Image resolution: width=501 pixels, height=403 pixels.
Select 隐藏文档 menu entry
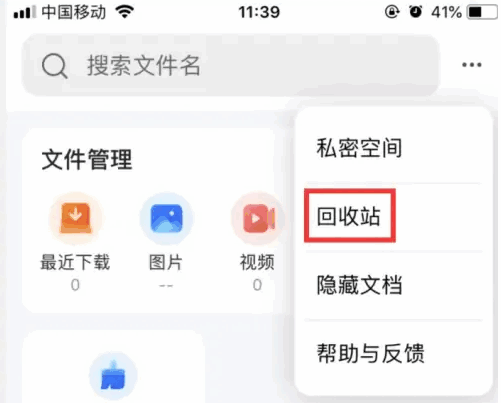[x=359, y=285]
